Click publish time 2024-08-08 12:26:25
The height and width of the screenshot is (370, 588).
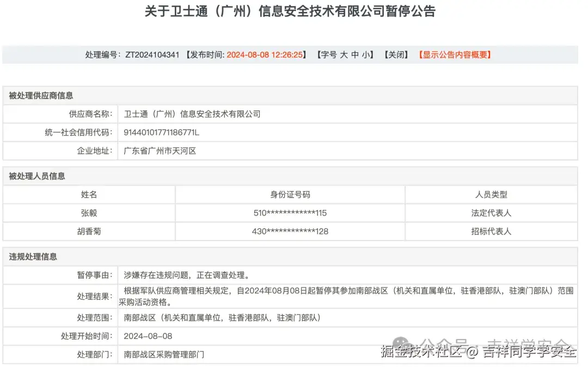click(x=266, y=54)
